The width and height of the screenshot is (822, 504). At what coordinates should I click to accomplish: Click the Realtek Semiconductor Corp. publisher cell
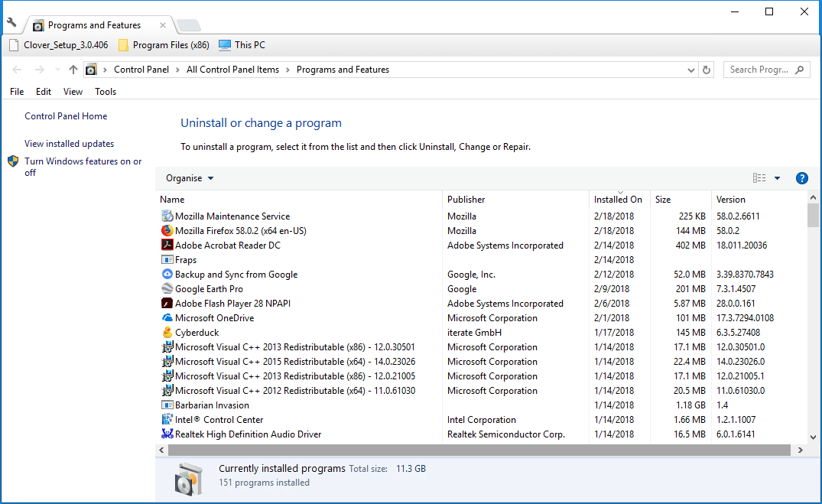(x=506, y=434)
